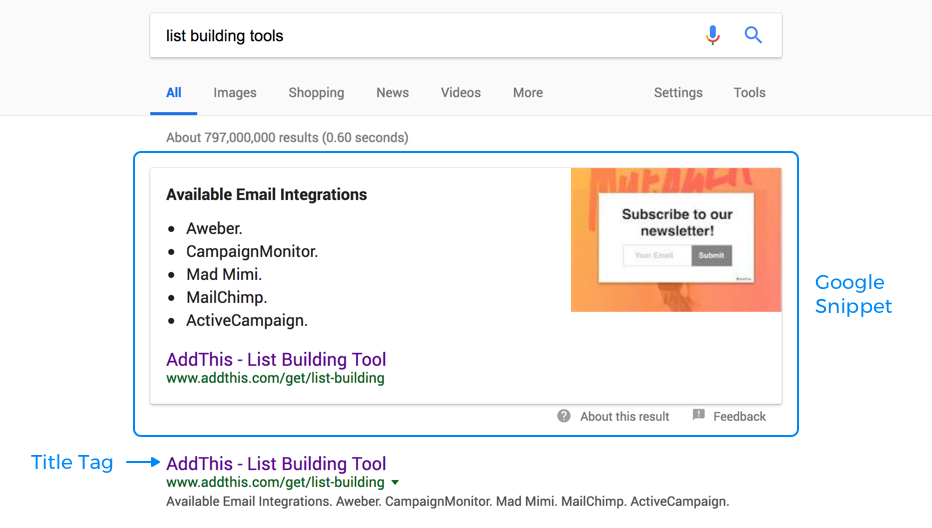Click the Feedback flag icon

click(698, 415)
